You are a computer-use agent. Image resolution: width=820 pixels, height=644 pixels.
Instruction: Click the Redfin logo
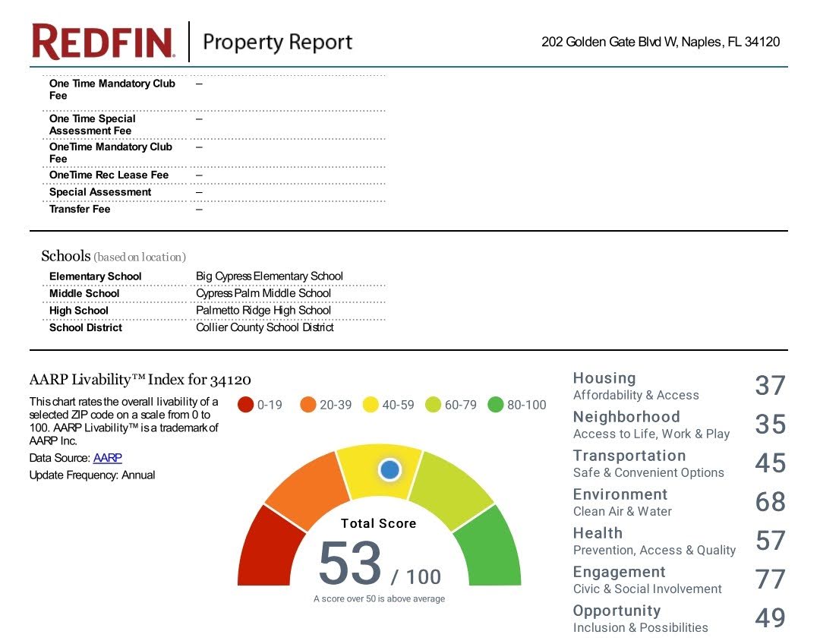click(x=103, y=42)
